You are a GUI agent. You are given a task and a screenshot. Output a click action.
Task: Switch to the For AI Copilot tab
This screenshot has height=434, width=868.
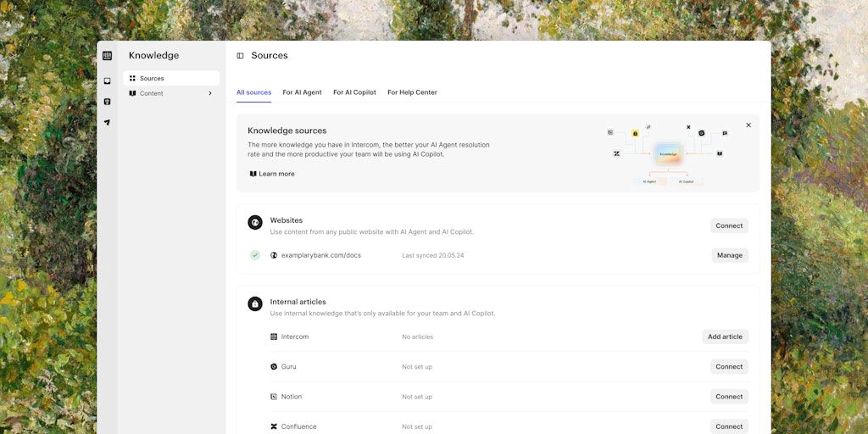point(354,92)
